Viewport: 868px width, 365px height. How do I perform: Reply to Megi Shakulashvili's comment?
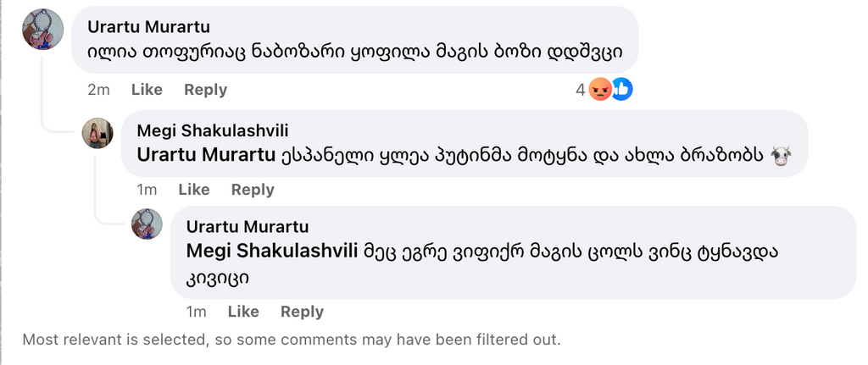[x=253, y=190]
